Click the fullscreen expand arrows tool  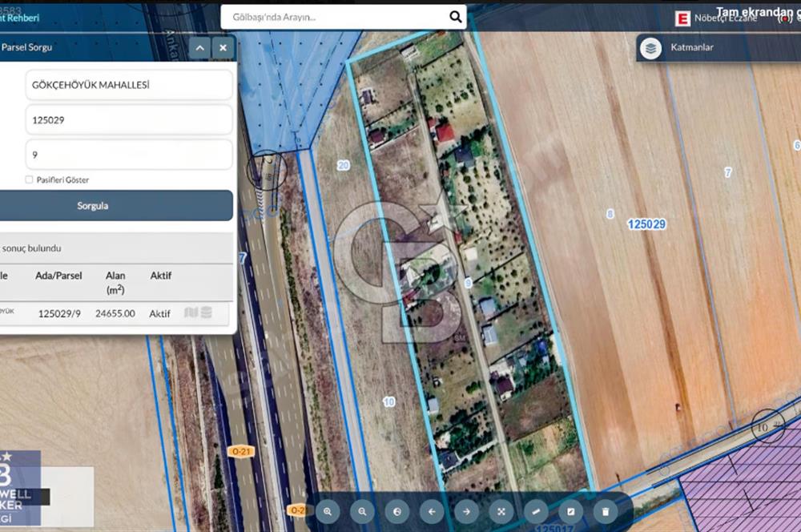[x=501, y=511]
